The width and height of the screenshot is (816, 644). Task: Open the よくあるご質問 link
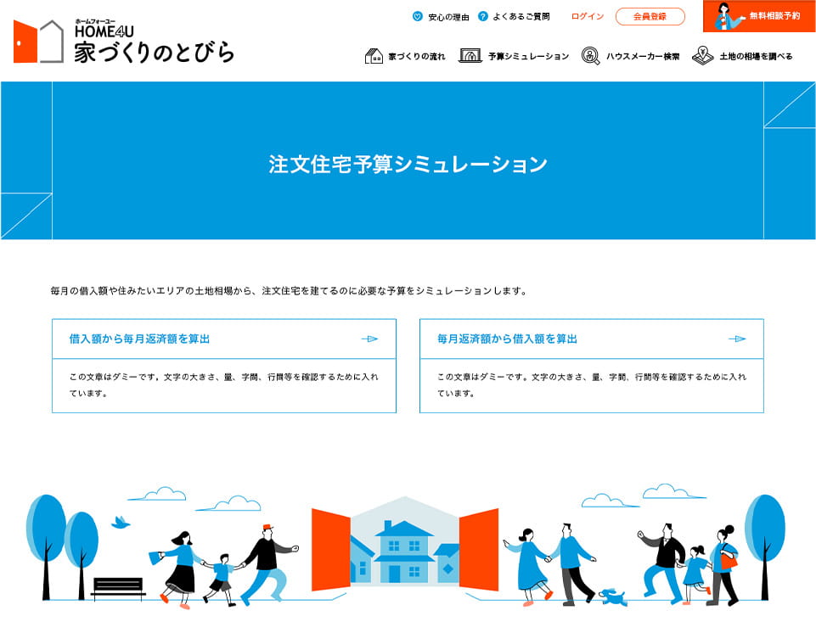point(521,17)
